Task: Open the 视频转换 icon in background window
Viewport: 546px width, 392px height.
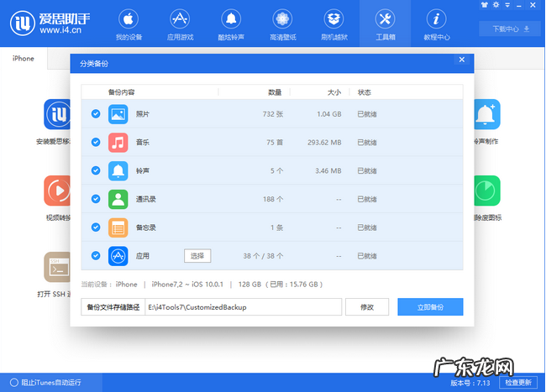Action: tap(57, 191)
